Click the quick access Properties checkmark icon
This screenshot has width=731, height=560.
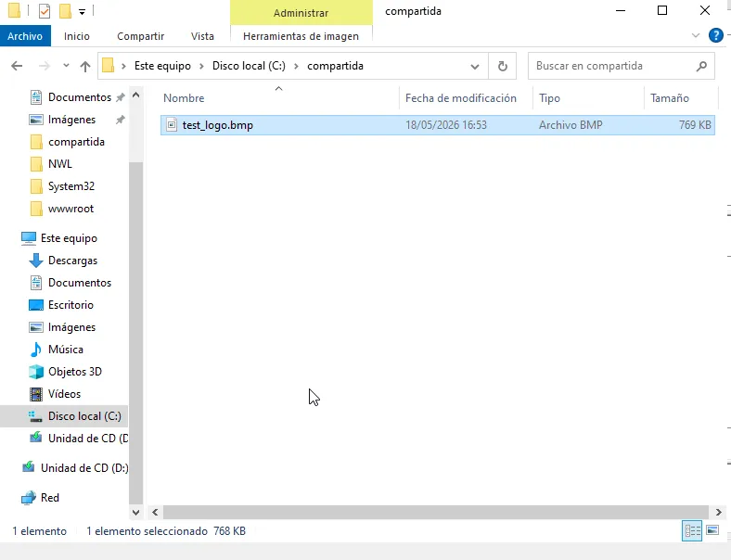[x=45, y=11]
